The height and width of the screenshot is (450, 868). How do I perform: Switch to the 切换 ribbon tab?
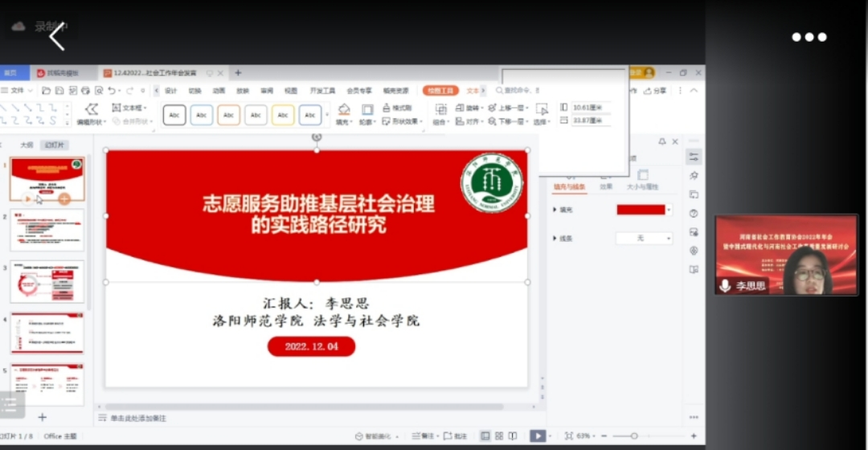pos(194,91)
